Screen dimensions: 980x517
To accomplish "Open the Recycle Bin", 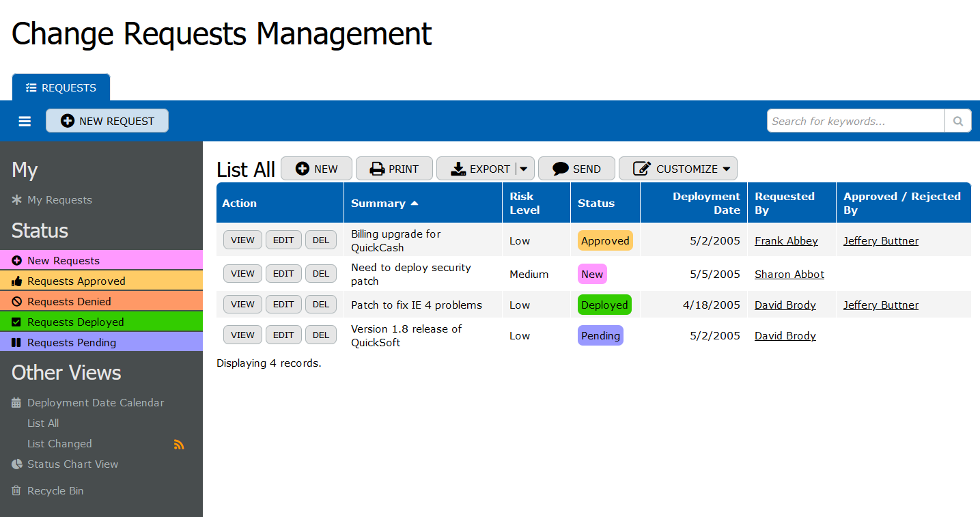I will point(55,491).
